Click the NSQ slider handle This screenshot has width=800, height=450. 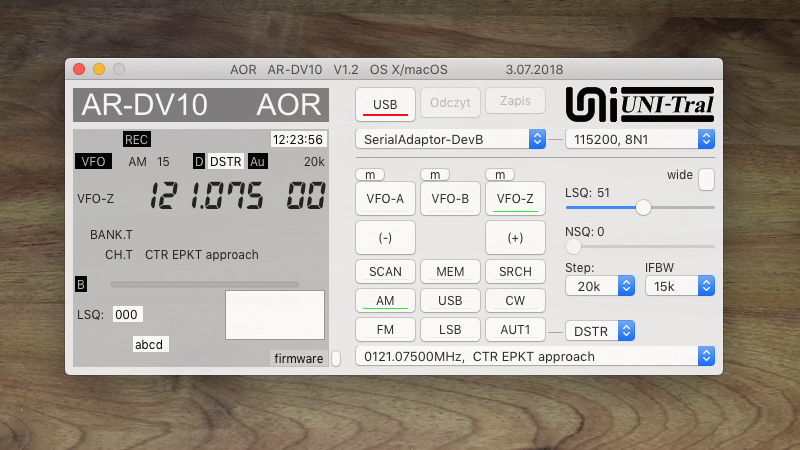coord(573,246)
